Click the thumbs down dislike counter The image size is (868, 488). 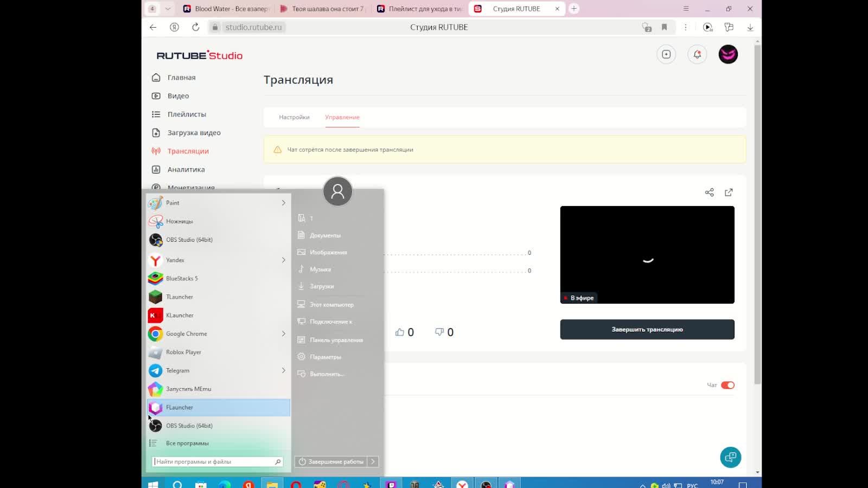[444, 332]
